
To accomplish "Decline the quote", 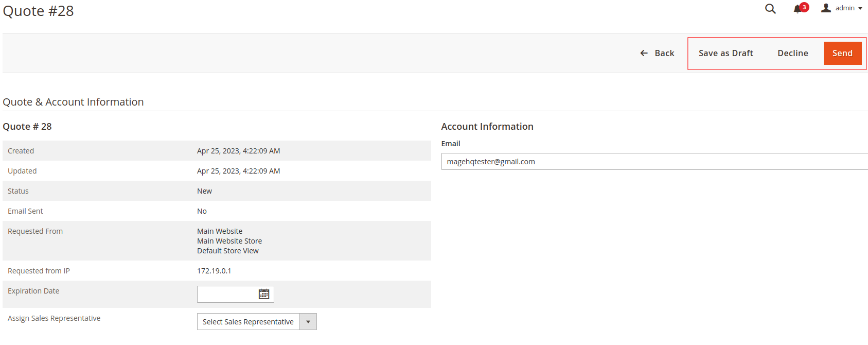I will [792, 53].
